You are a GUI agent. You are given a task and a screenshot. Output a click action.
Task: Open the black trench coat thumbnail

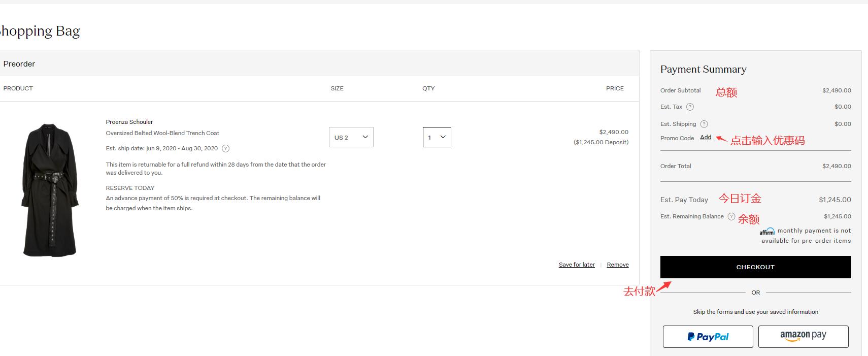[50, 190]
